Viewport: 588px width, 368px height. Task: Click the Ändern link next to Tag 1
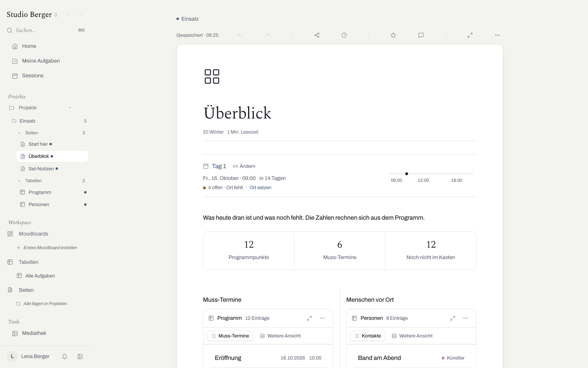point(244,166)
